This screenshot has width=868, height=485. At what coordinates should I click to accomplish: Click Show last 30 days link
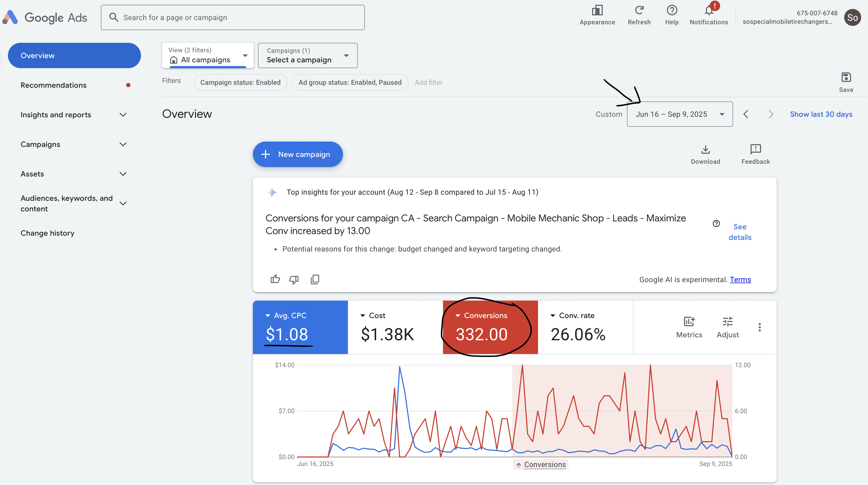tap(821, 114)
